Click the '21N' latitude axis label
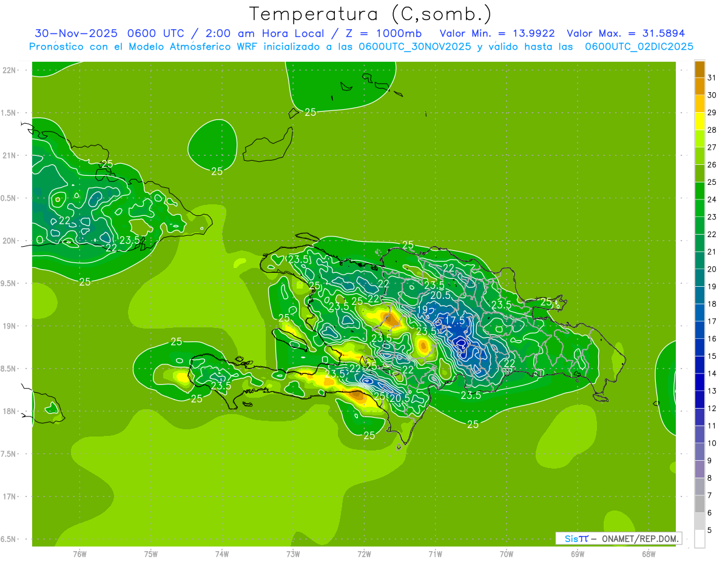728x562 pixels. point(9,156)
